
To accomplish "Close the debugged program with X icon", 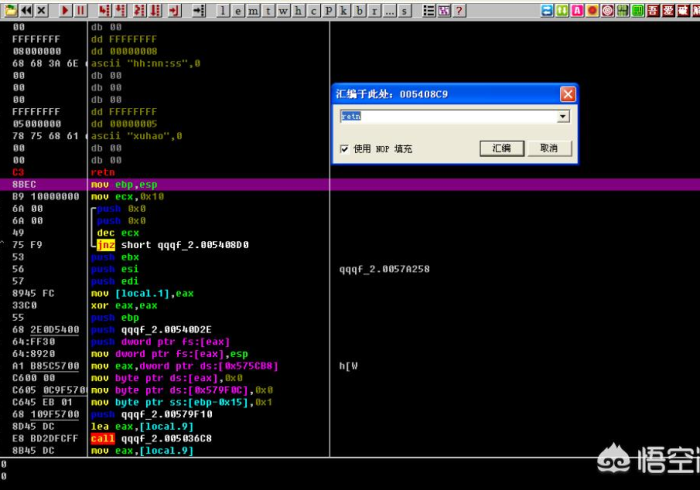I will click(43, 10).
